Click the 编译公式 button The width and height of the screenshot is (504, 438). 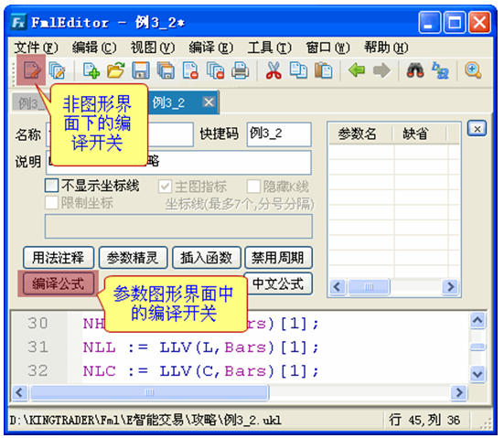coord(59,283)
